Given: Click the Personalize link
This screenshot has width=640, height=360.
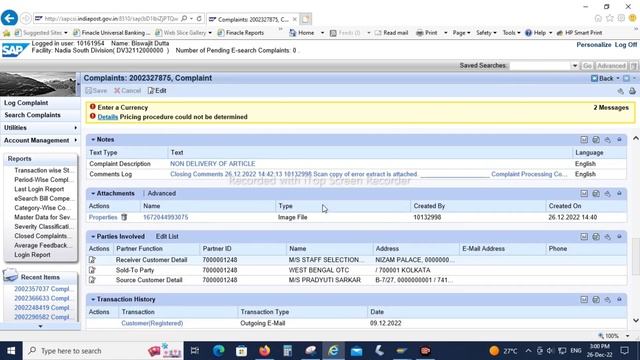Looking at the screenshot, I should [593, 44].
